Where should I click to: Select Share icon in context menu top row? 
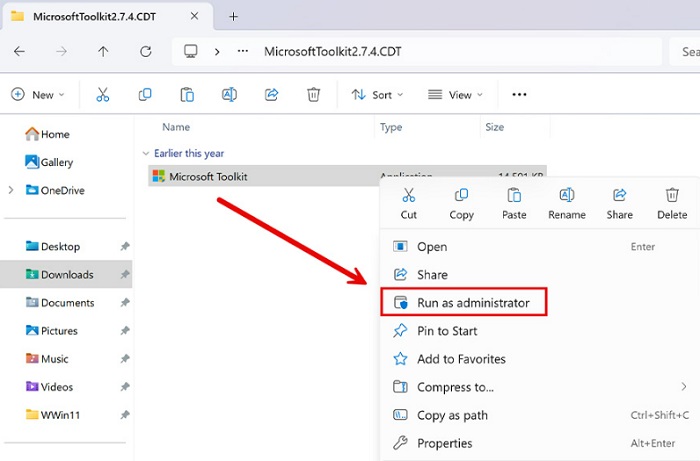point(619,204)
